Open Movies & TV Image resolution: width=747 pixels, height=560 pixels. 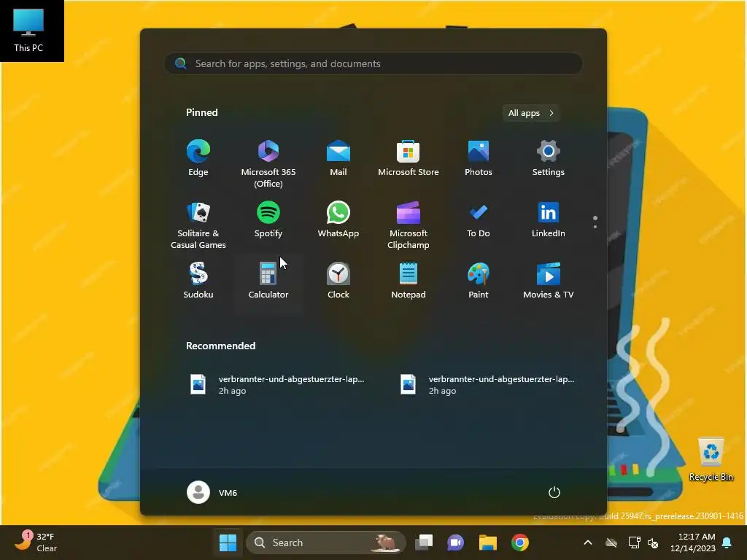pos(549,281)
